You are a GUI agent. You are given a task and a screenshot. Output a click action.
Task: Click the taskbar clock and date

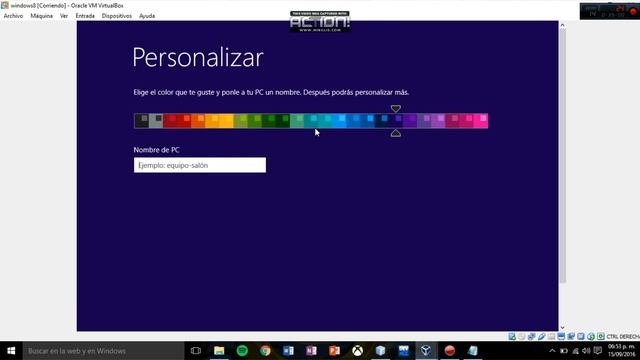click(x=622, y=351)
